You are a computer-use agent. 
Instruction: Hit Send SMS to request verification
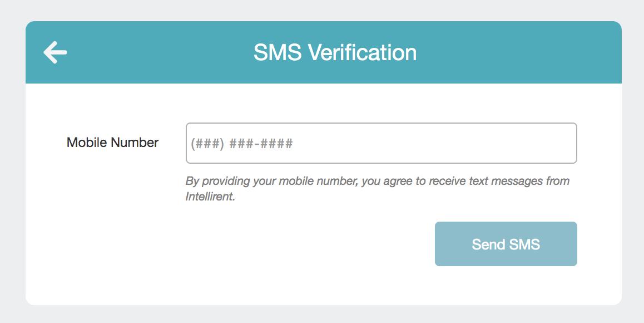point(506,244)
